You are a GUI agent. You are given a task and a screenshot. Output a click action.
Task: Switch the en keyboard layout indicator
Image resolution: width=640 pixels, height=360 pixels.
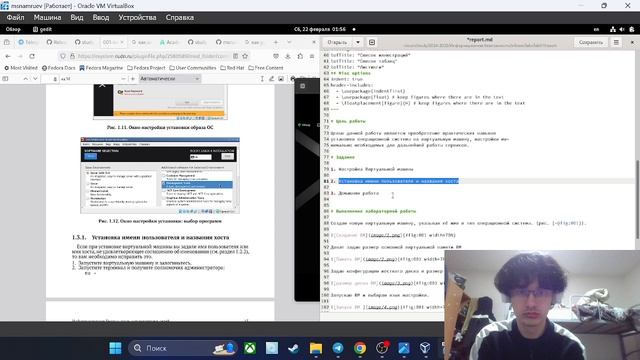tap(596, 29)
